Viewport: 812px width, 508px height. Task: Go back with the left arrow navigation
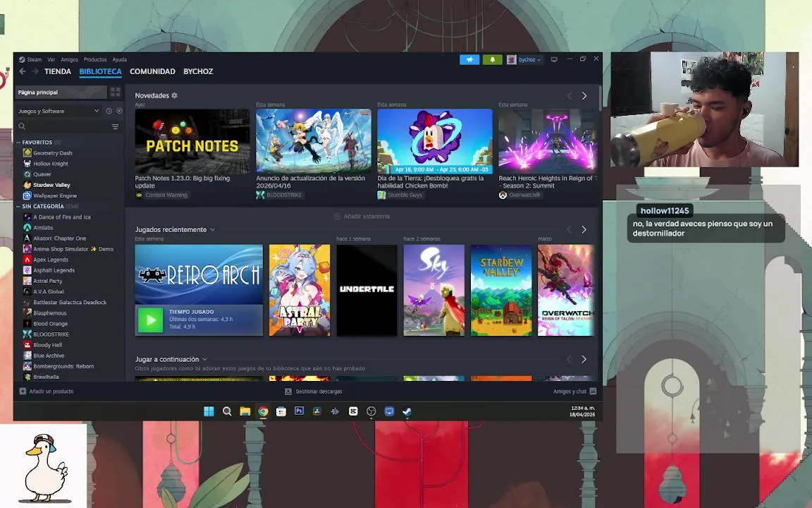(x=23, y=71)
